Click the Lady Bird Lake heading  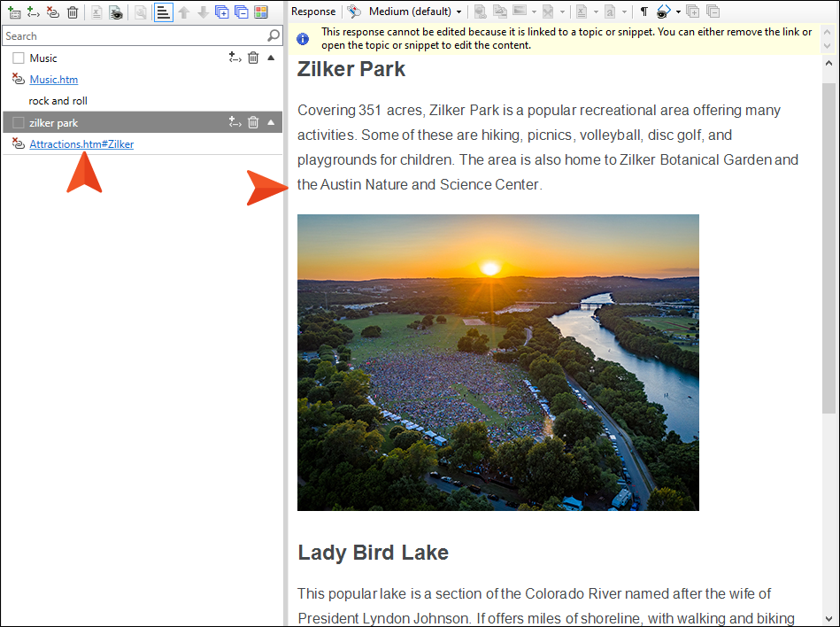click(x=373, y=553)
